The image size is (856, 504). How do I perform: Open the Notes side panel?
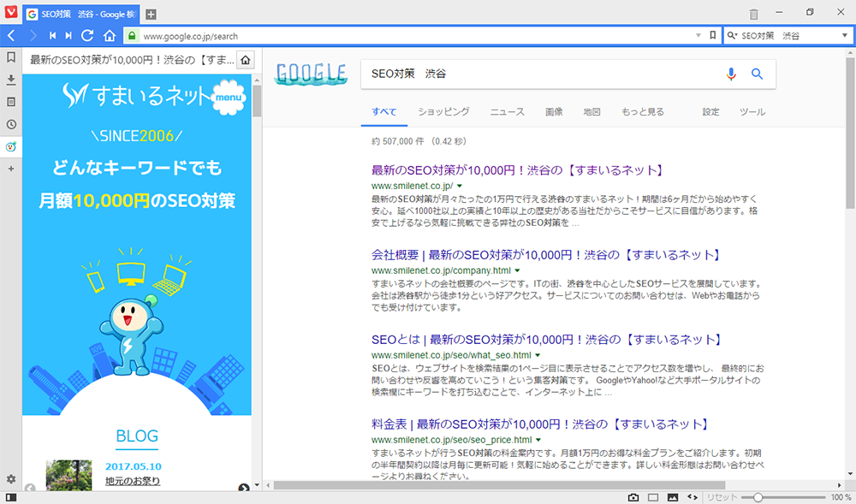(x=11, y=102)
